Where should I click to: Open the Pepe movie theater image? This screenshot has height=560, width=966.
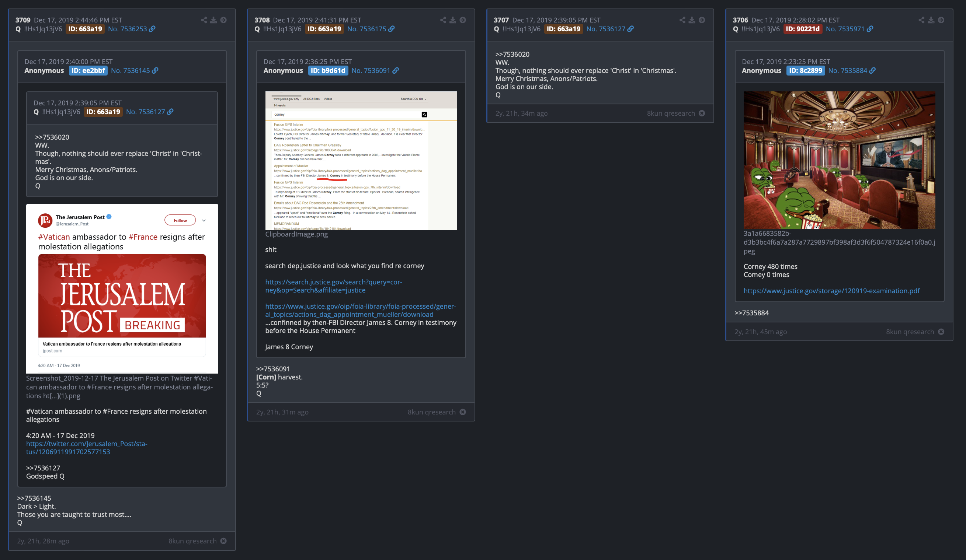coord(840,160)
